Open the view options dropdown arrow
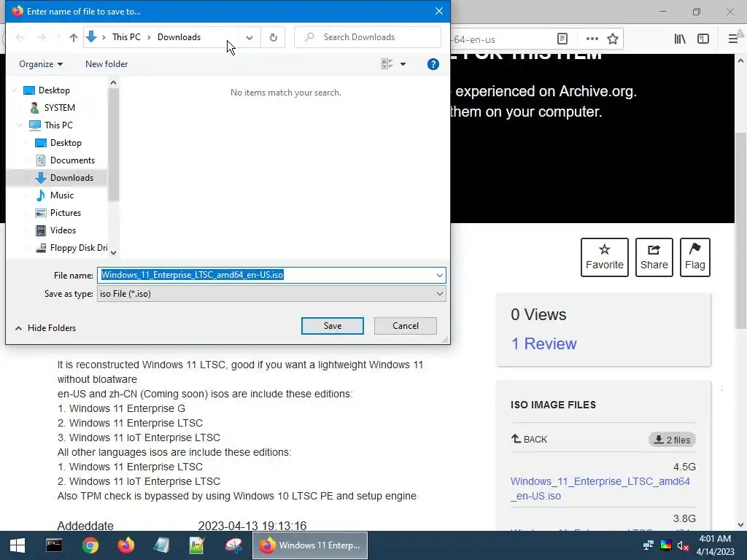 tap(403, 64)
